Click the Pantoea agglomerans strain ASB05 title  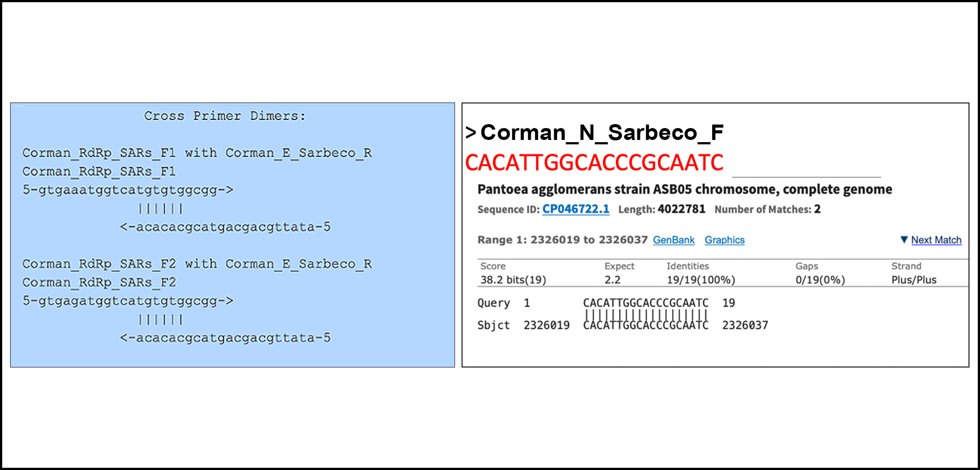coord(685,189)
